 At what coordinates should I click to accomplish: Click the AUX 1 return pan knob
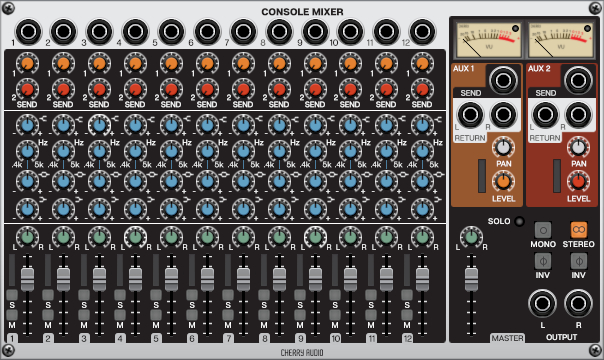tap(503, 147)
